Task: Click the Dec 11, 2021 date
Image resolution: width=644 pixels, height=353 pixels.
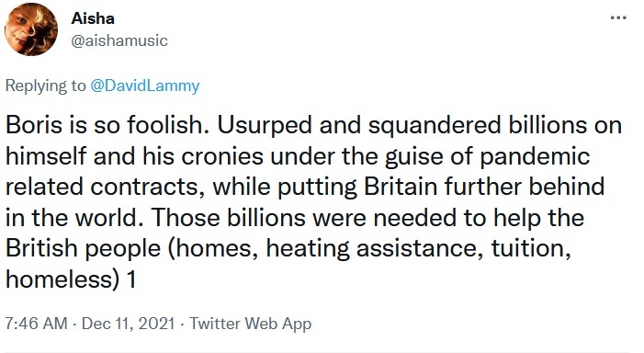Action: pyautogui.click(x=129, y=324)
